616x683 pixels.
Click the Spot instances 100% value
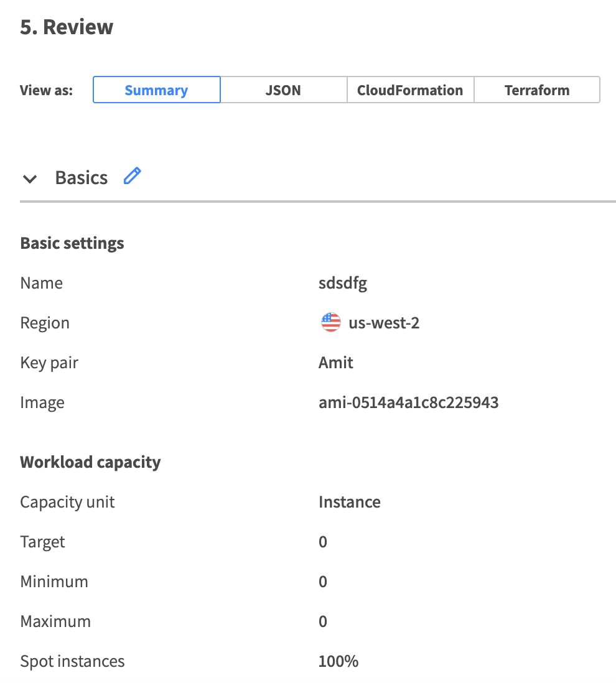point(338,661)
